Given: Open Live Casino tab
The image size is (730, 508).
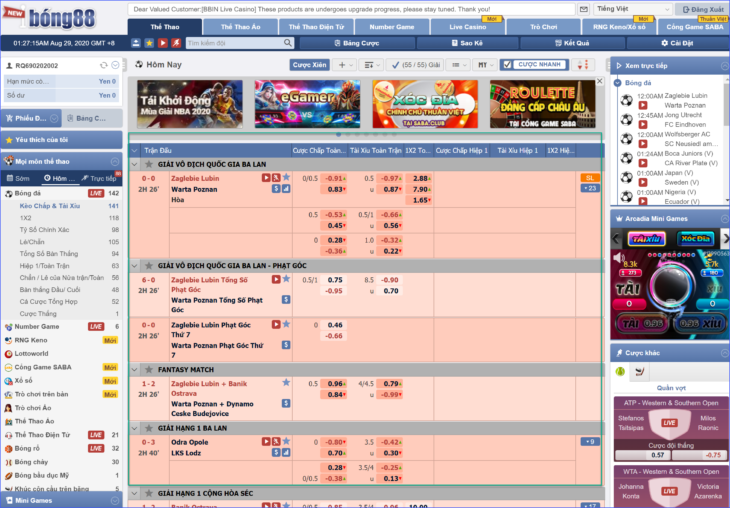Looking at the screenshot, I should [x=467, y=27].
